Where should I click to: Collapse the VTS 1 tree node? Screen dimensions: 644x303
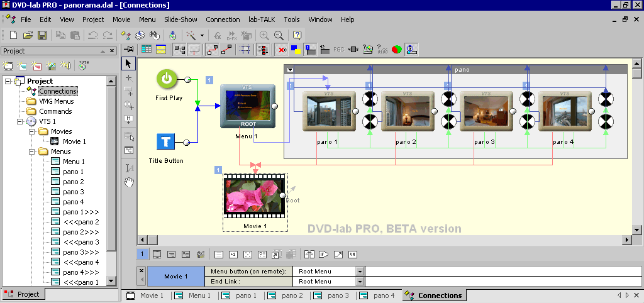click(x=19, y=121)
